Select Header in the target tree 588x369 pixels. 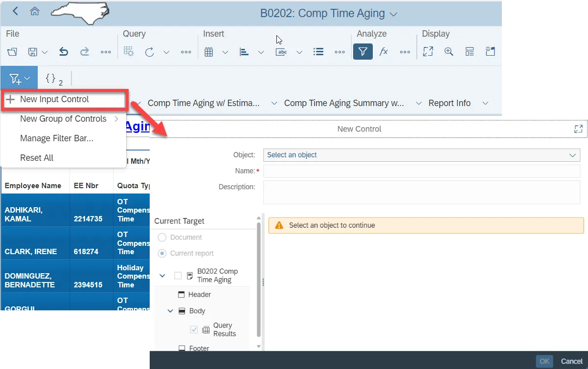coord(200,295)
